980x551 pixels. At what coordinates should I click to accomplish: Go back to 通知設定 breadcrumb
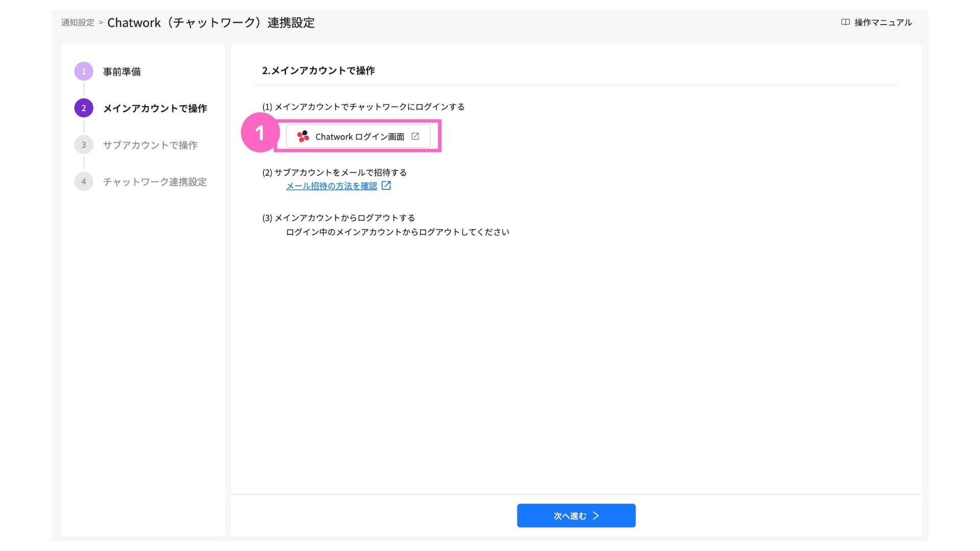click(x=78, y=22)
